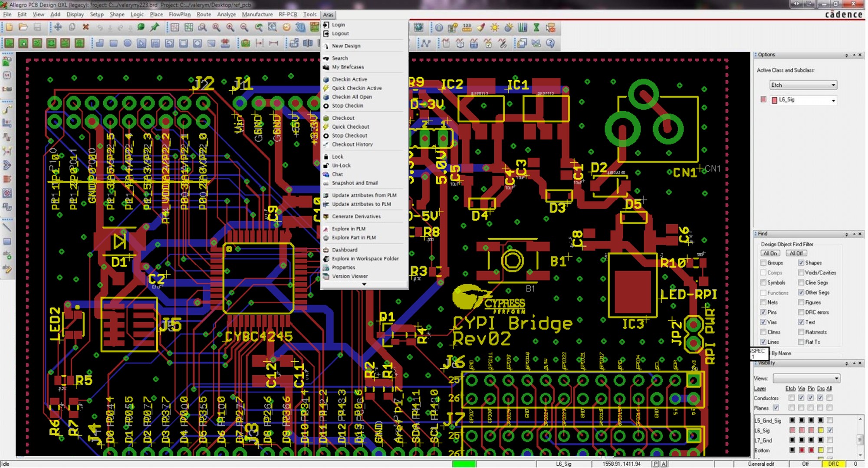
Task: Toggle the Planes visibility checkbox
Action: pyautogui.click(x=776, y=408)
